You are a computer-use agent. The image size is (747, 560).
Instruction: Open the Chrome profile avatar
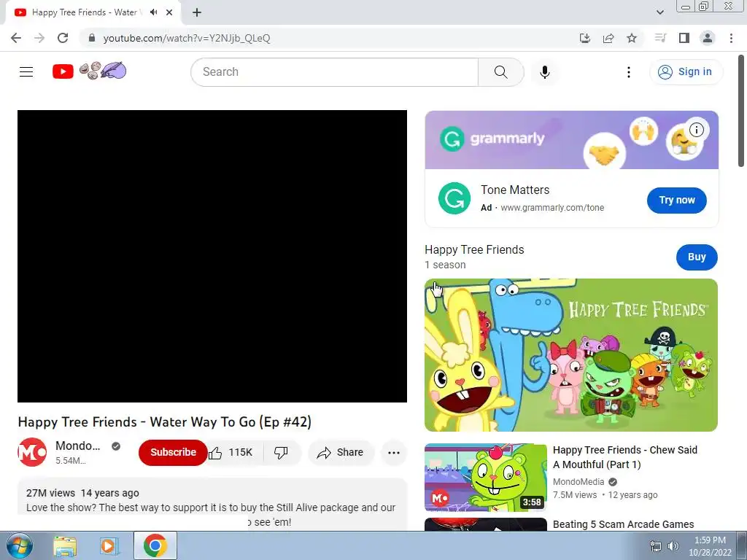pyautogui.click(x=708, y=38)
